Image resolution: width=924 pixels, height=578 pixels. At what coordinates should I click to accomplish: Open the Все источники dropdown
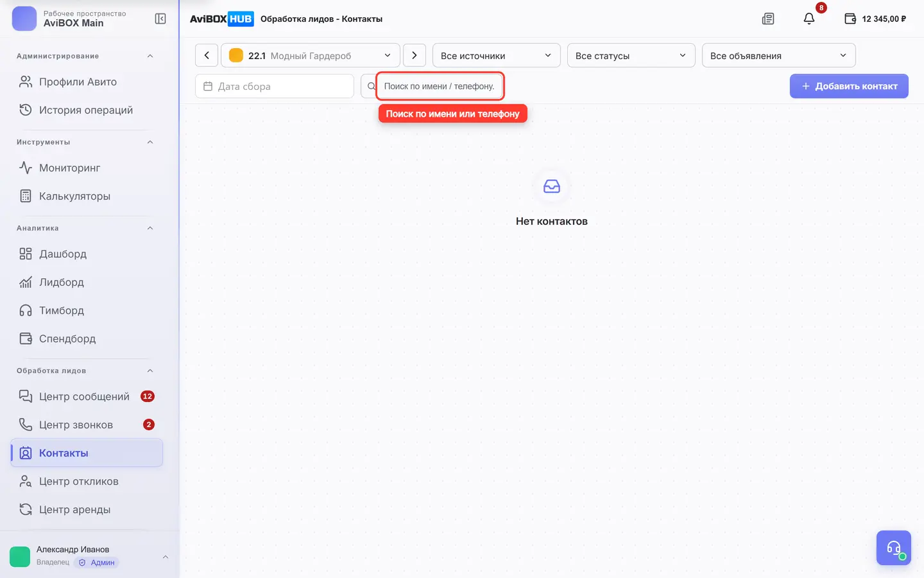pos(497,55)
